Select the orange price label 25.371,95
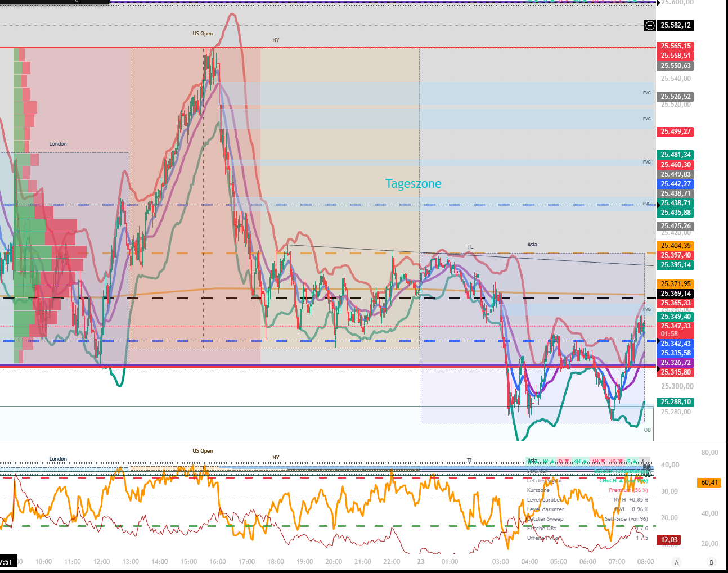Screen dimensions: 728x573 675,284
